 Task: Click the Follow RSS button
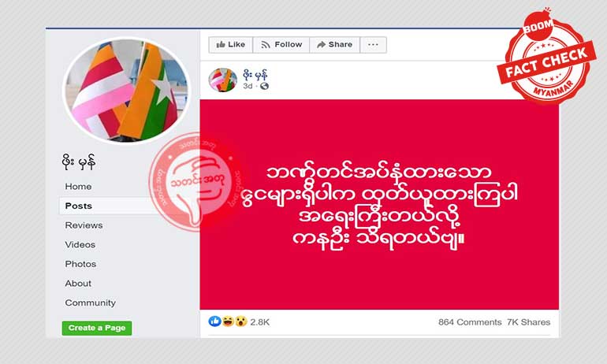[x=281, y=45]
